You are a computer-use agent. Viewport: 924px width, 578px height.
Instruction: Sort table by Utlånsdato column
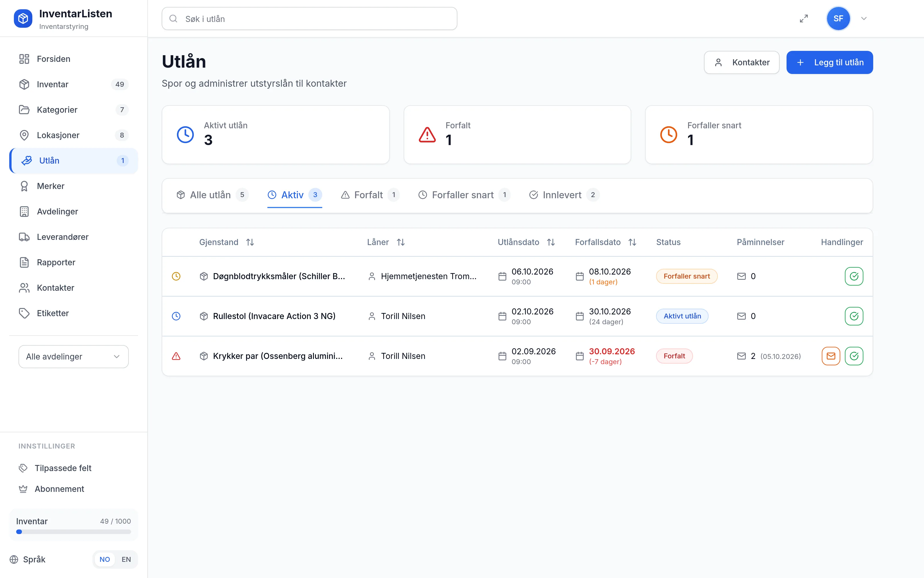[526, 242]
